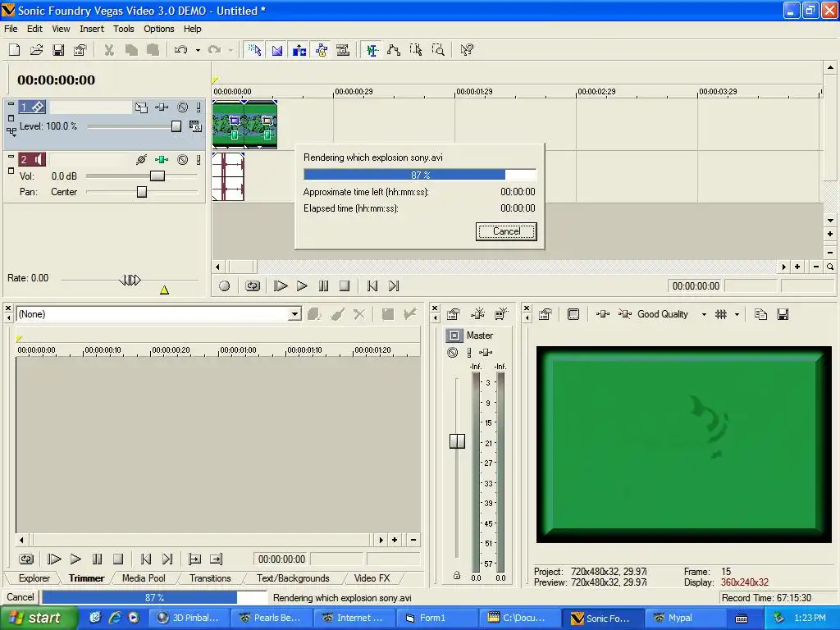Image resolution: width=840 pixels, height=630 pixels.
Task: Open the File menu
Action: [11, 29]
